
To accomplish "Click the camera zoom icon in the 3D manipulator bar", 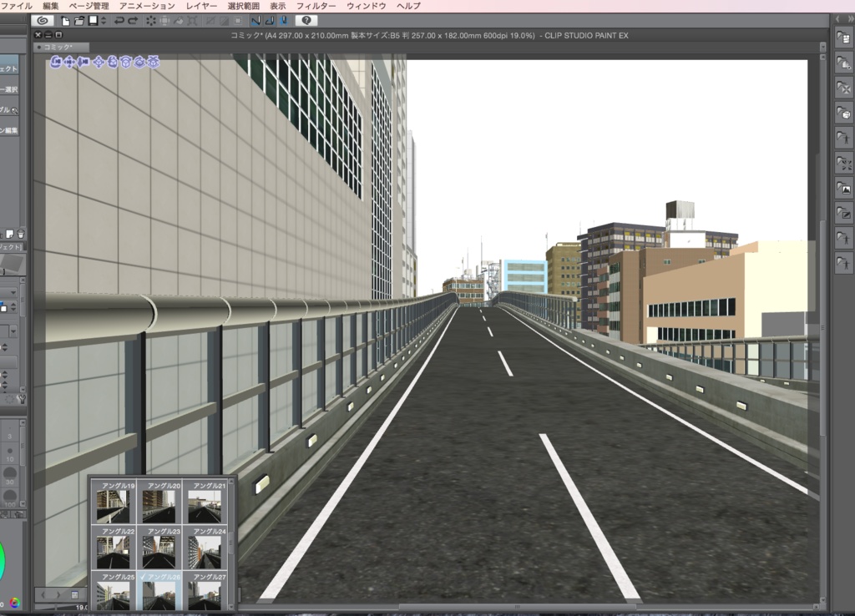I will click(x=83, y=62).
